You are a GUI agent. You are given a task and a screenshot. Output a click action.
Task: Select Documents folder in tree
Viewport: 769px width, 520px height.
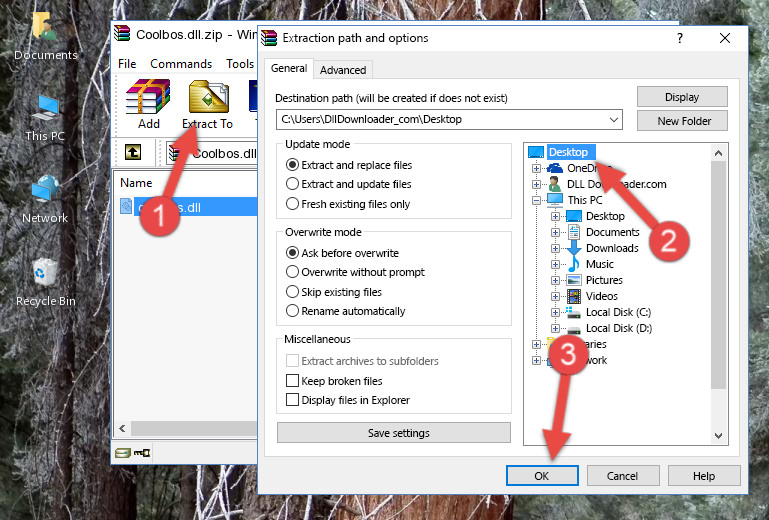point(613,232)
